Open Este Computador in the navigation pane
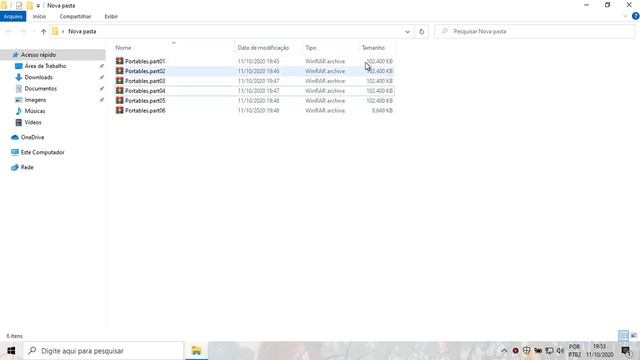This screenshot has height=360, width=640. [x=42, y=152]
